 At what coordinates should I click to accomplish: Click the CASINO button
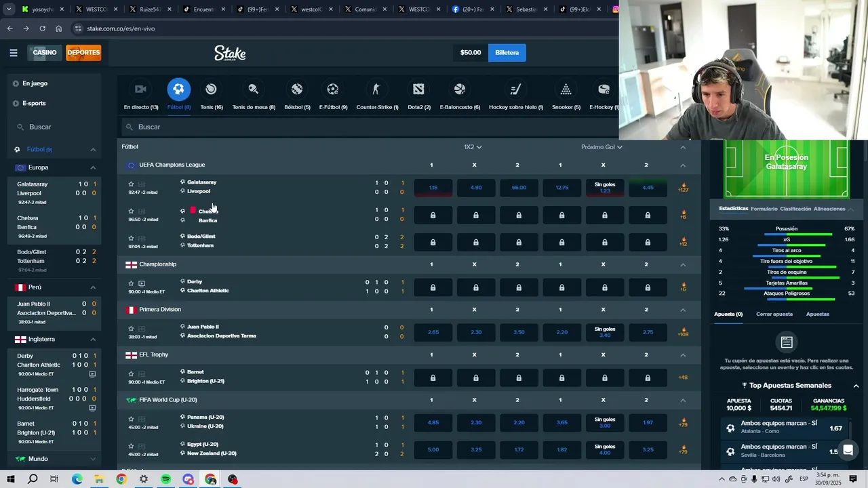click(x=45, y=53)
